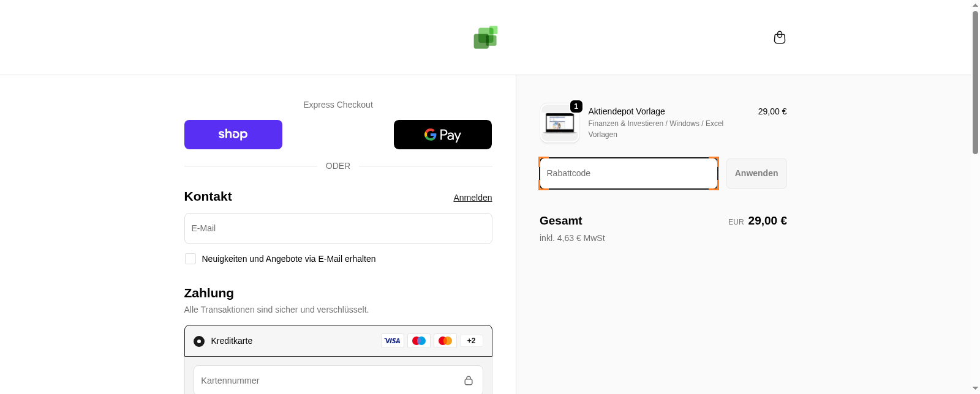Select the Kreditkarte payment radio button
980x394 pixels.
(x=199, y=341)
